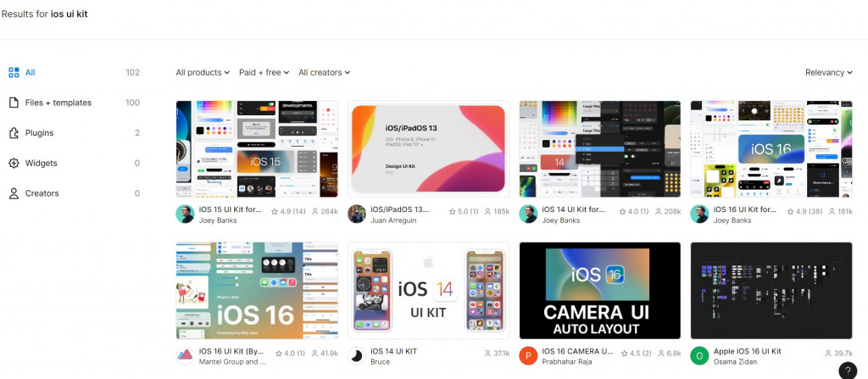This screenshot has height=379, width=868.
Task: Click the Mantel Group avatar icon
Action: pyautogui.click(x=185, y=356)
